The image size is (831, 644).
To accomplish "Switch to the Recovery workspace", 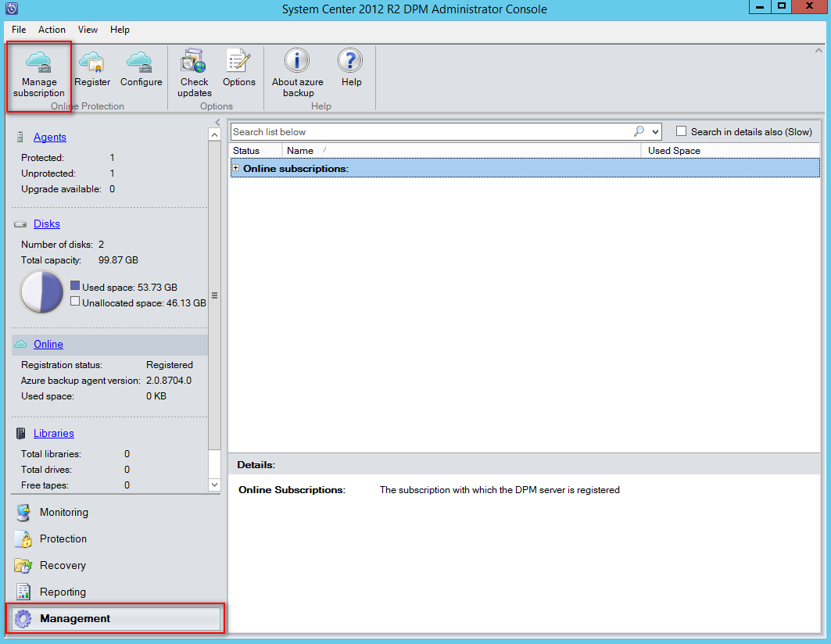I will (x=116, y=566).
